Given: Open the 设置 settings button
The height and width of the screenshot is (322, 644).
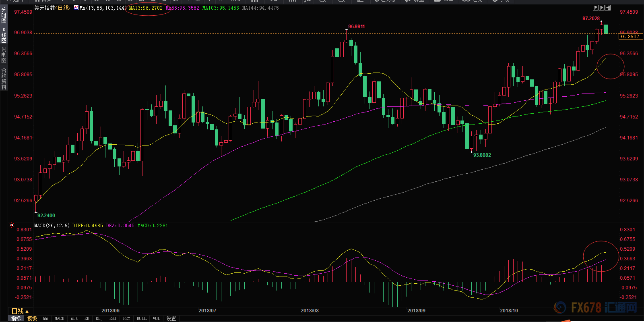Looking at the screenshot, I should click(x=171, y=318).
